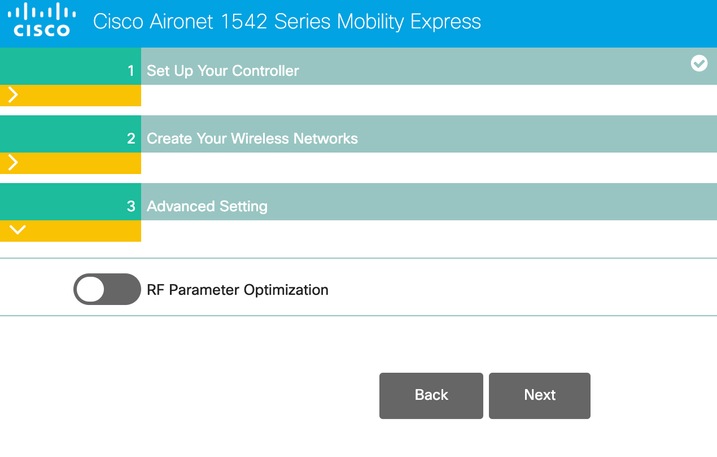
Task: Collapse Advanced Setting using the down chevron
Action: click(17, 230)
